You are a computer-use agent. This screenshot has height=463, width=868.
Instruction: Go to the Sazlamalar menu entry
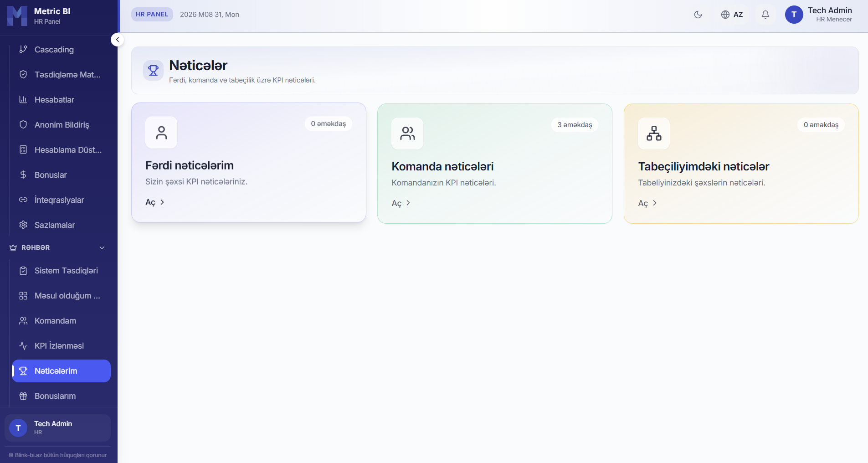tap(61, 225)
